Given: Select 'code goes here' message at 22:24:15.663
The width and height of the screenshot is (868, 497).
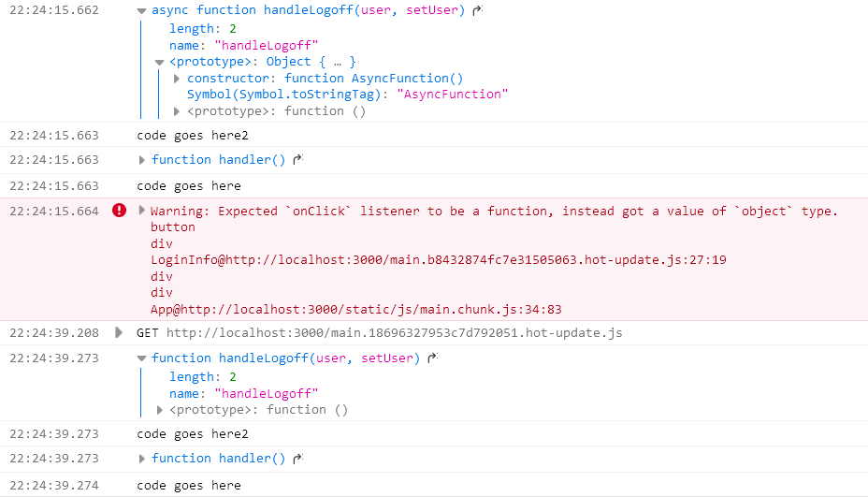Looking at the screenshot, I should (x=189, y=186).
